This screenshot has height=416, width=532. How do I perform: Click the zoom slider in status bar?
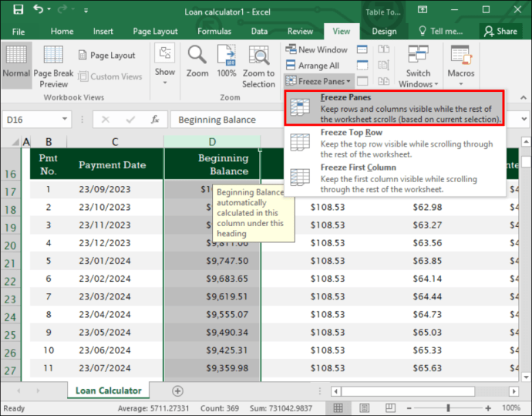448,408
